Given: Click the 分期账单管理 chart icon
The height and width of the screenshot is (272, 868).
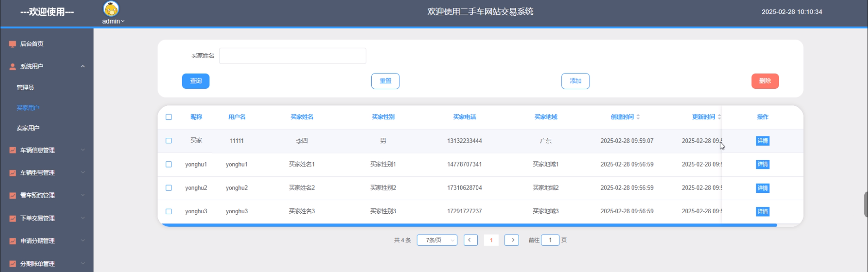Looking at the screenshot, I should click(x=13, y=264).
